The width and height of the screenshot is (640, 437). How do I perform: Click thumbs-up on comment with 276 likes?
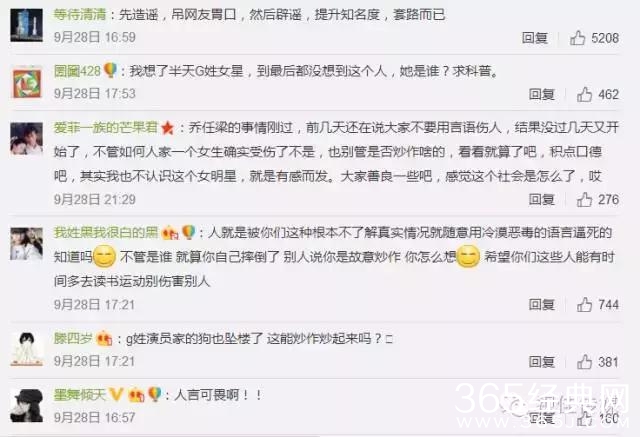(584, 200)
